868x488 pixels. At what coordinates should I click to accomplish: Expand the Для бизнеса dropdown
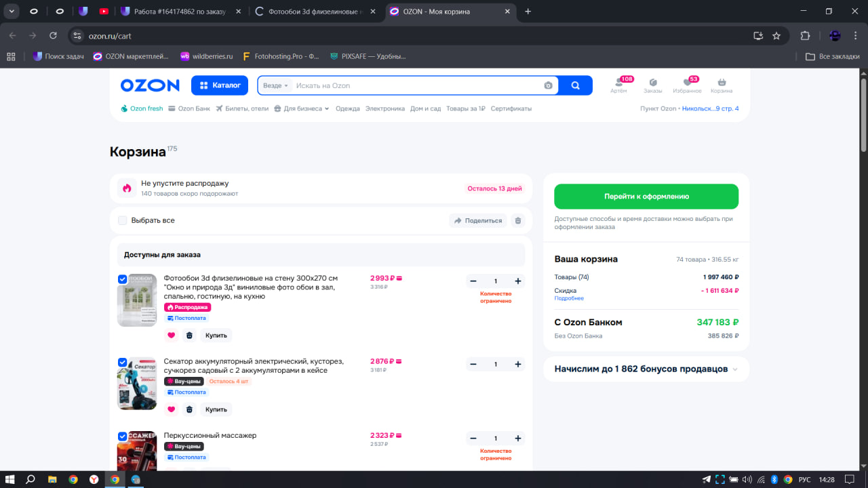(x=302, y=108)
